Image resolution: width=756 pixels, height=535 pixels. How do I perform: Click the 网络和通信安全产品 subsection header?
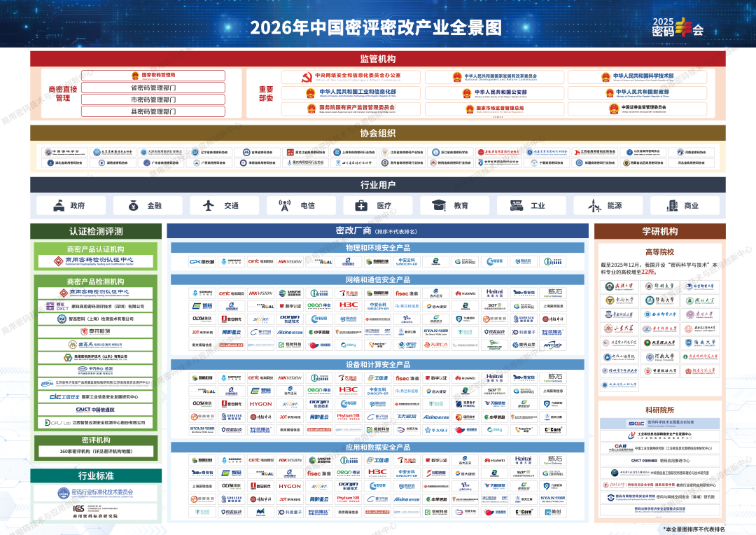pyautogui.click(x=377, y=279)
